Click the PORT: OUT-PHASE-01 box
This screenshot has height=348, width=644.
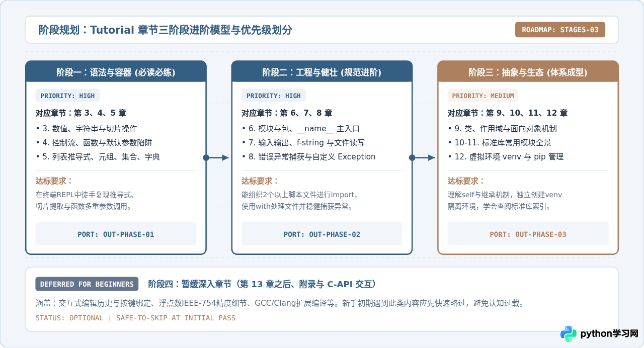pos(116,234)
